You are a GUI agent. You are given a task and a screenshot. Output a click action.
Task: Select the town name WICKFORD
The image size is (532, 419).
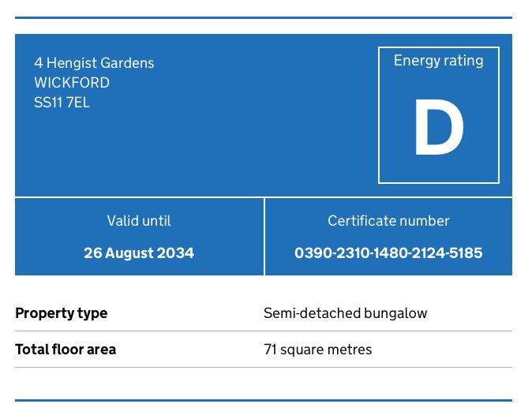(x=72, y=83)
